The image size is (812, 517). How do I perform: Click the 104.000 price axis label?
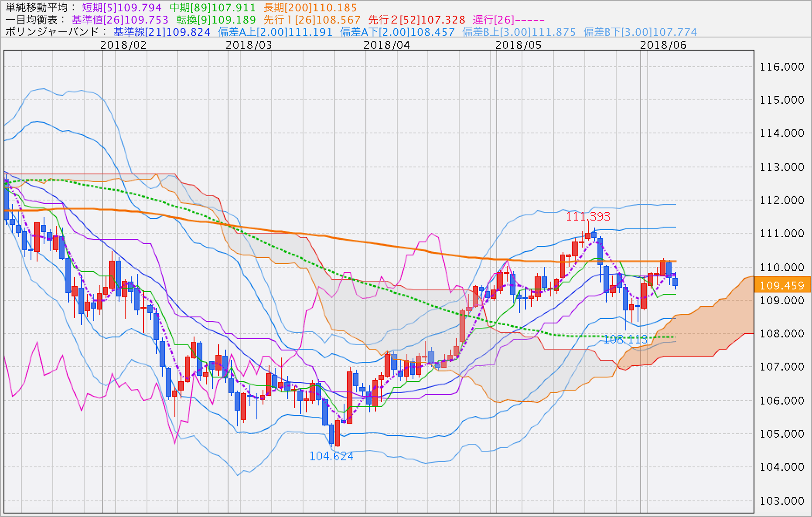[782, 467]
